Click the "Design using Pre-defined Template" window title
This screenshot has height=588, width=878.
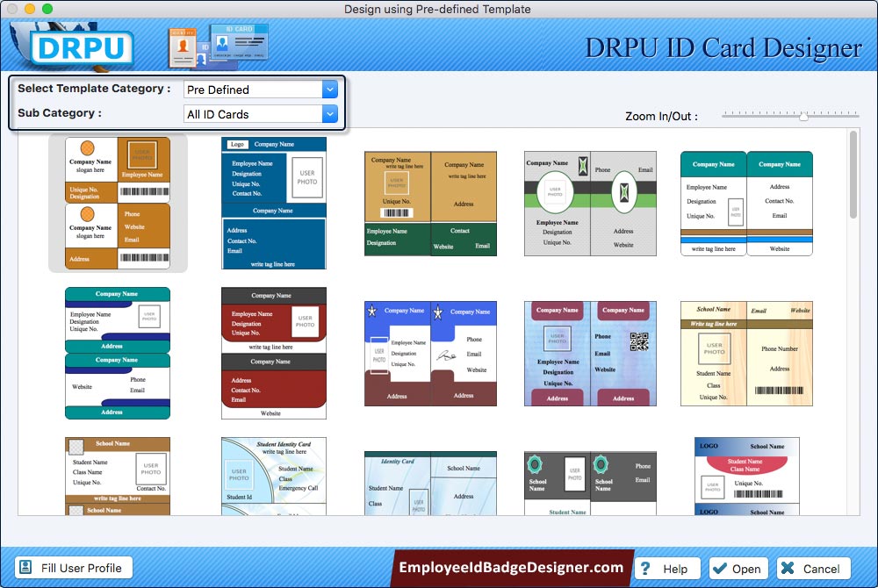(437, 9)
